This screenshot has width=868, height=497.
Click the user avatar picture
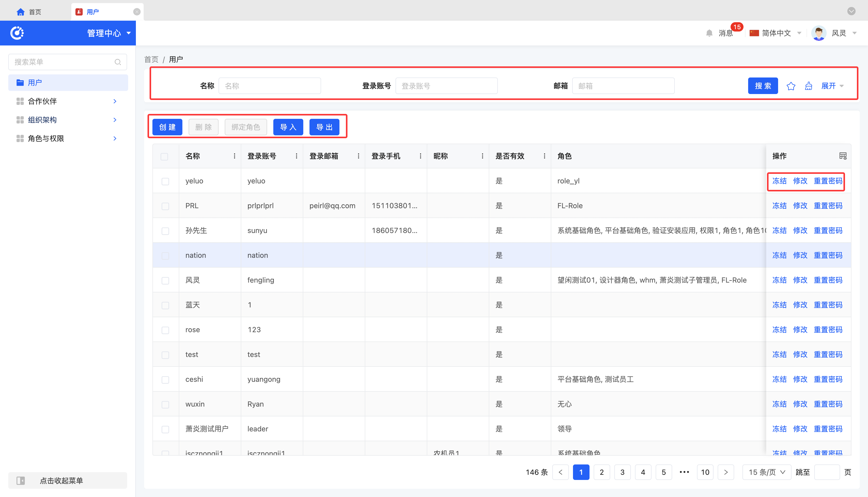[818, 33]
